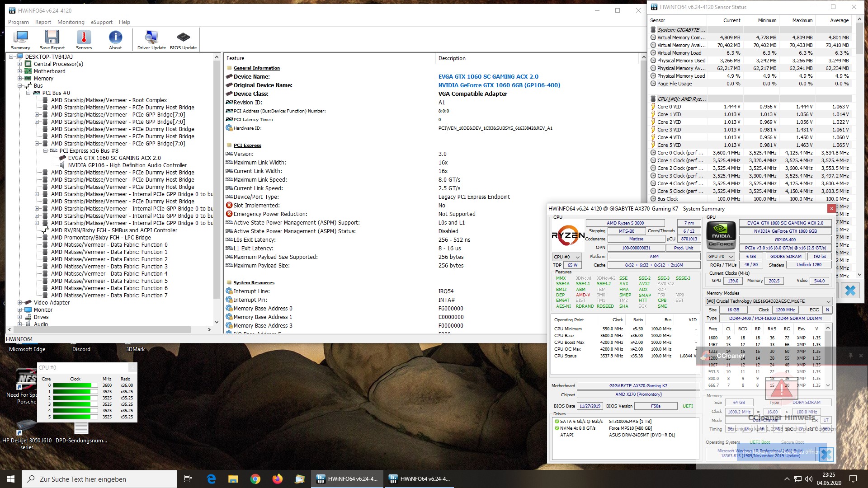Open memory module selection dropdown

pos(769,301)
